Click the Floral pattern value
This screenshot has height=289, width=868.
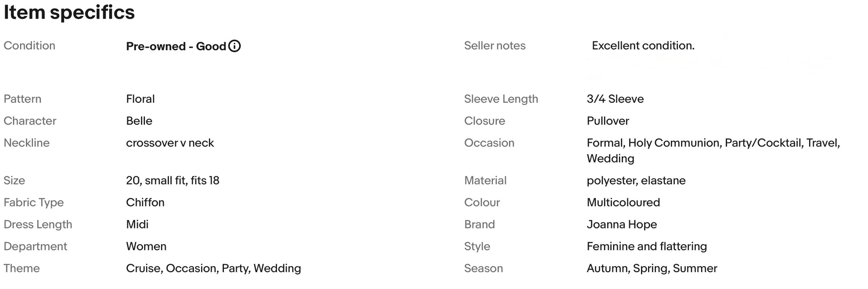pyautogui.click(x=141, y=99)
